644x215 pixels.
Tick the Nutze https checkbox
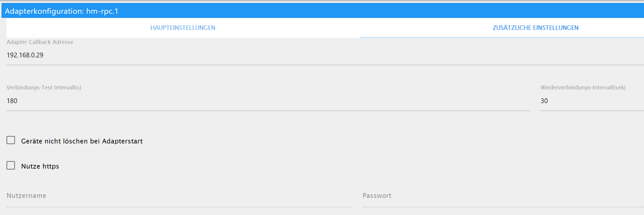tap(11, 166)
